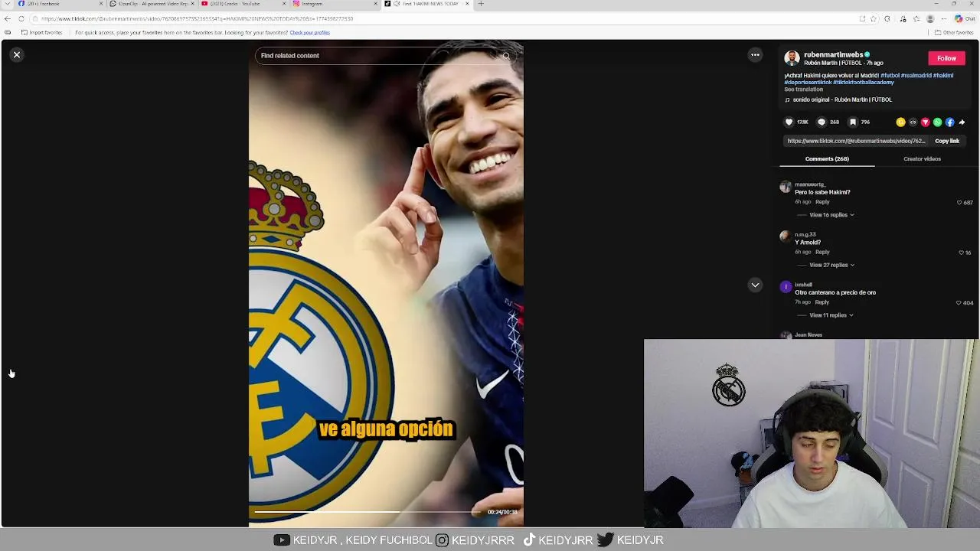Like comment with 687 likes

(959, 203)
